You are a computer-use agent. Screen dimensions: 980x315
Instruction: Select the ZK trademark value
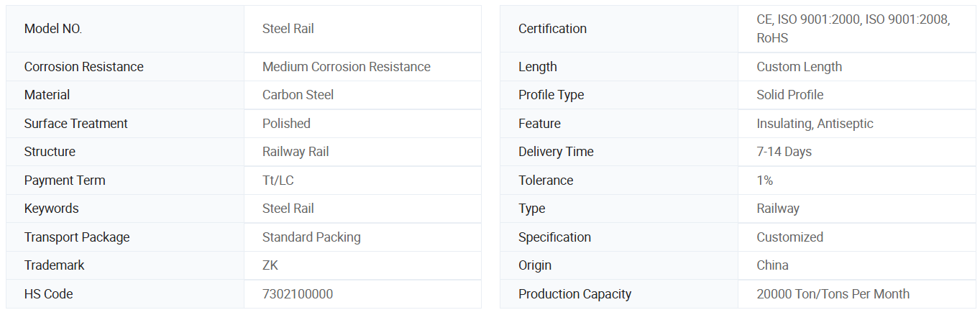[270, 265]
